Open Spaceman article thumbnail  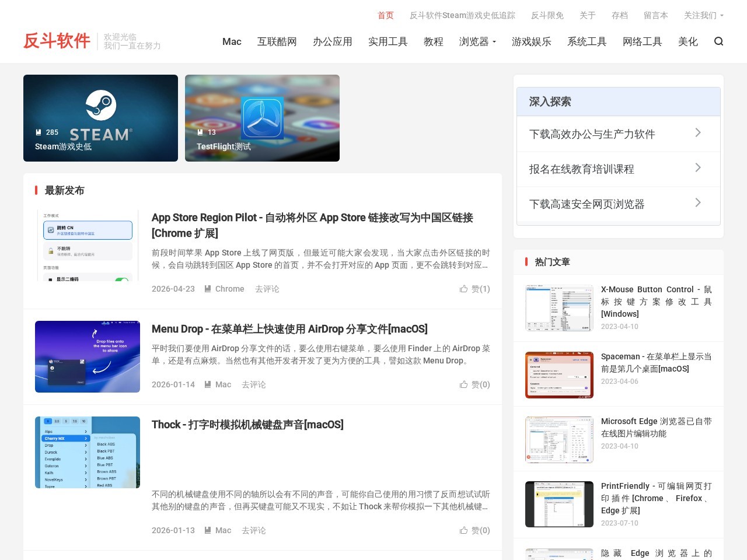pos(559,375)
